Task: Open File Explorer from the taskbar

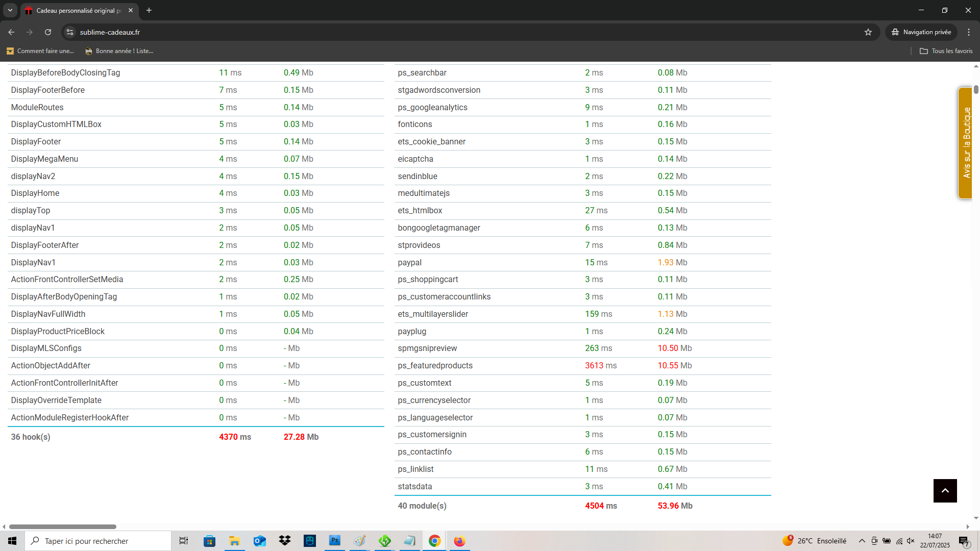Action: pyautogui.click(x=235, y=541)
